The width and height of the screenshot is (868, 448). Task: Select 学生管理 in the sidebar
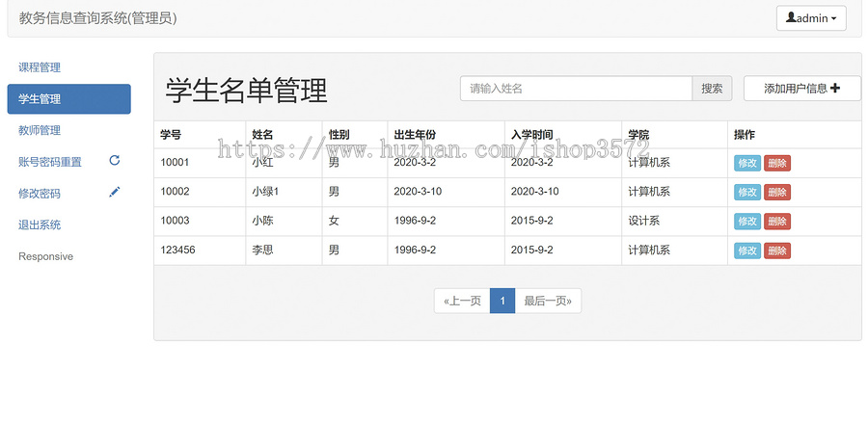[68, 99]
